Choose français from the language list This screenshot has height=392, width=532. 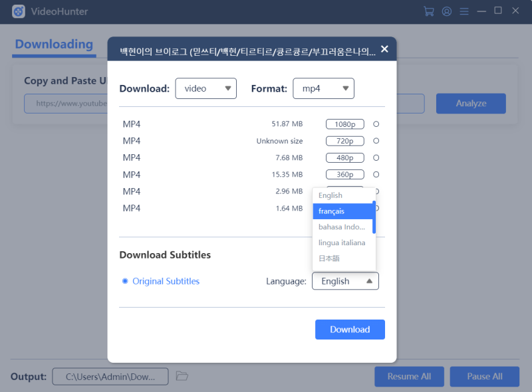pyautogui.click(x=342, y=211)
